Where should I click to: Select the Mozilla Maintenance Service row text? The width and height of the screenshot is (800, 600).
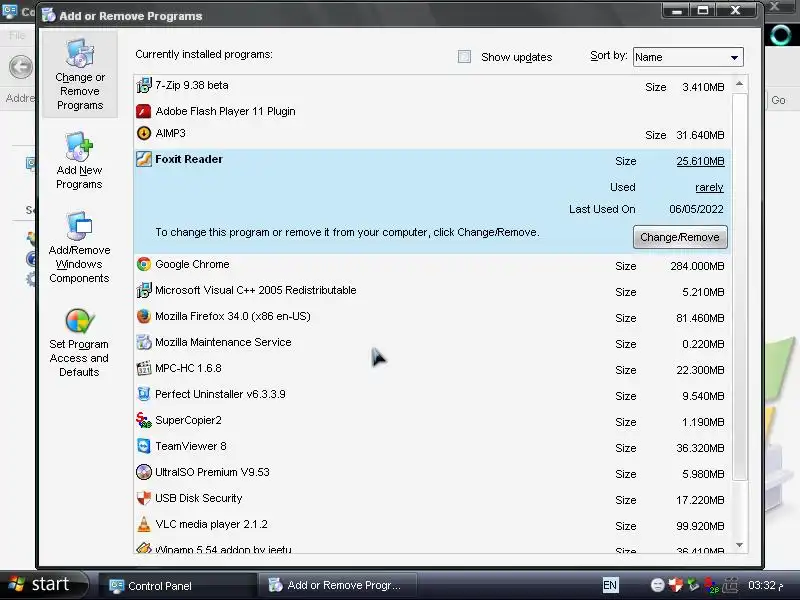tap(223, 342)
